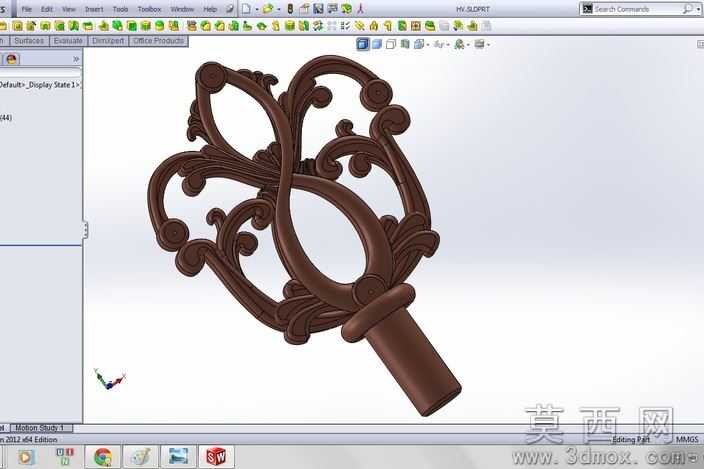Image resolution: width=704 pixels, height=469 pixels.
Task: Open the View menu
Action: pos(69,9)
